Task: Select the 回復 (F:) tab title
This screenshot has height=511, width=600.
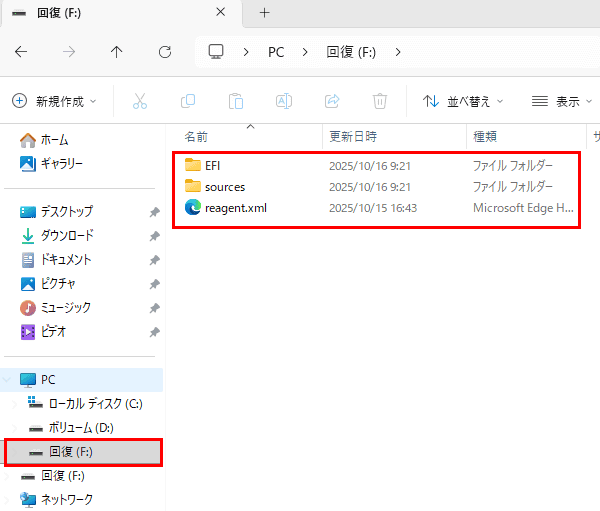Action: click(59, 13)
